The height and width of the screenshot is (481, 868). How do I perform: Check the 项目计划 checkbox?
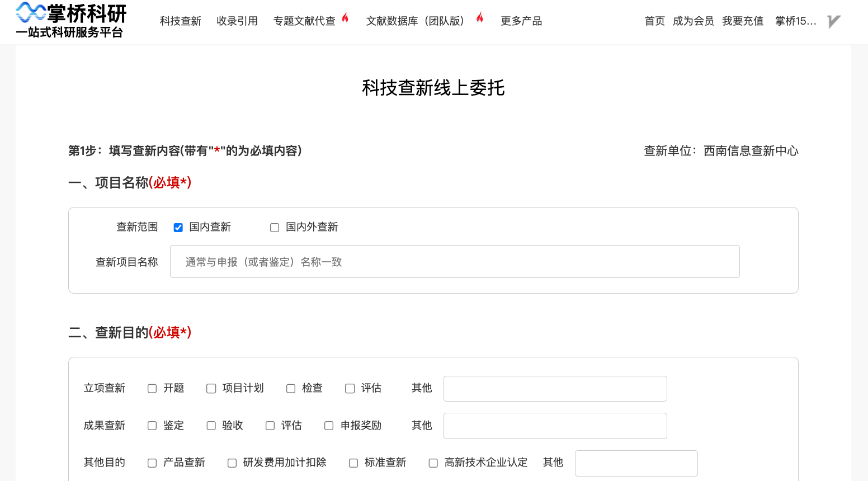tap(211, 389)
